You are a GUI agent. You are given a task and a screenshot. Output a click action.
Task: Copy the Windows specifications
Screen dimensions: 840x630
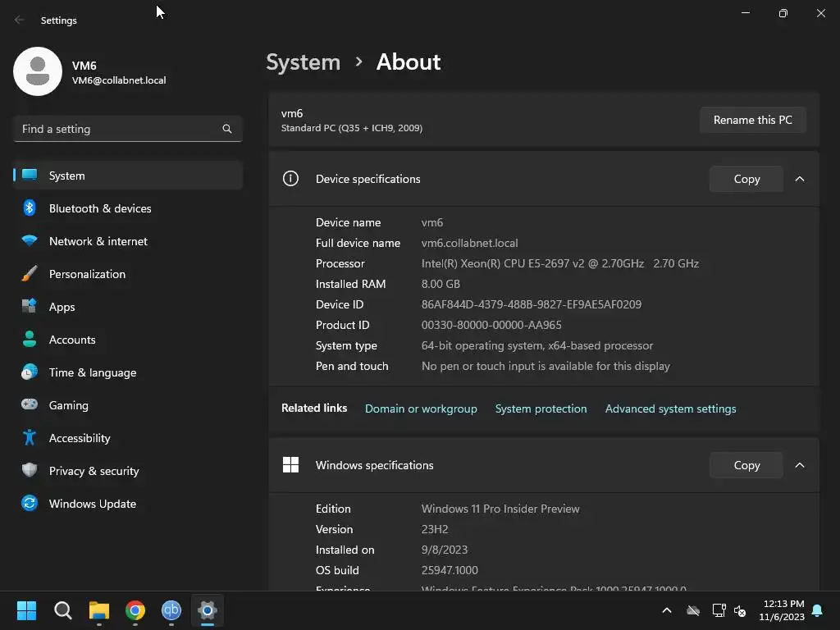pyautogui.click(x=746, y=465)
